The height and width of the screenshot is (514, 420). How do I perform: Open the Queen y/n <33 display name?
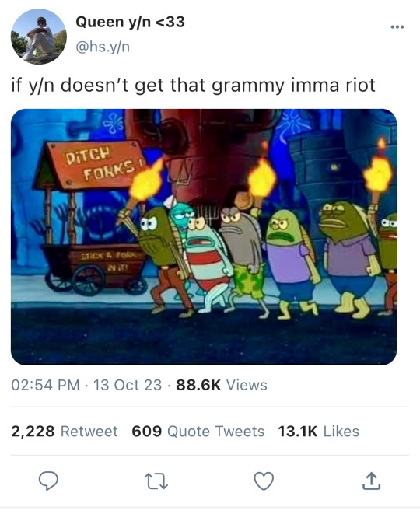tap(130, 22)
